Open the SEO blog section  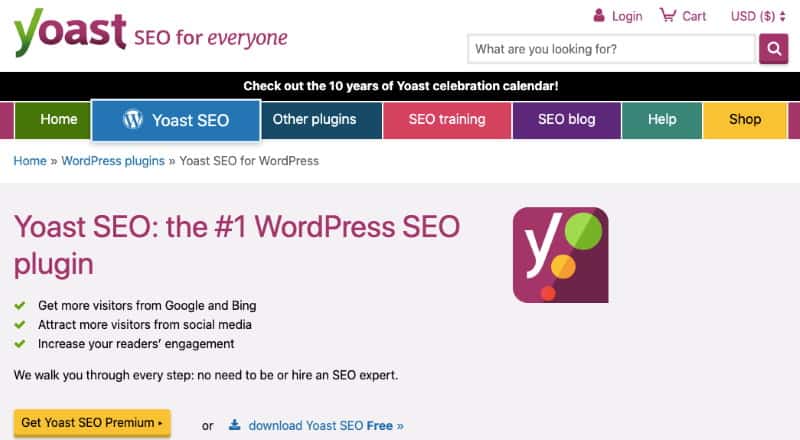pyautogui.click(x=566, y=120)
